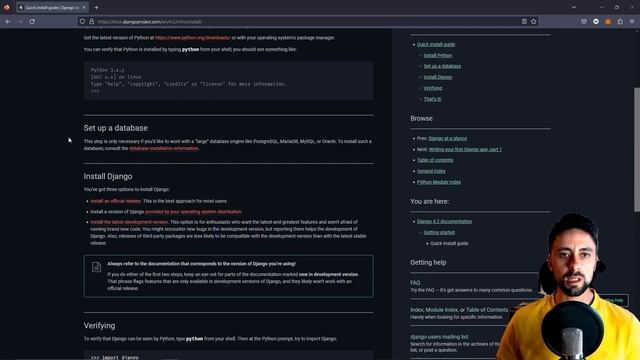
Task: Open Index, Module Index, or Table of Contents link
Action: (459, 310)
